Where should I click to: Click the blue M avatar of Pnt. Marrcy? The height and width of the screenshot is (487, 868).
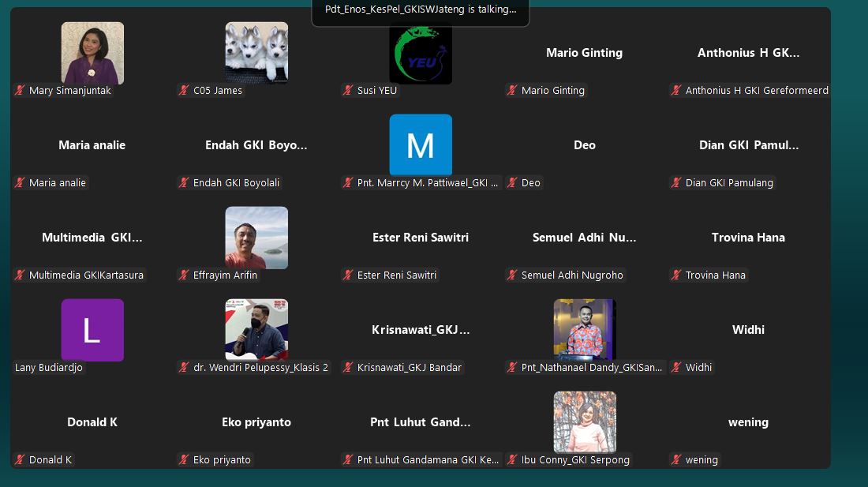pos(421,145)
